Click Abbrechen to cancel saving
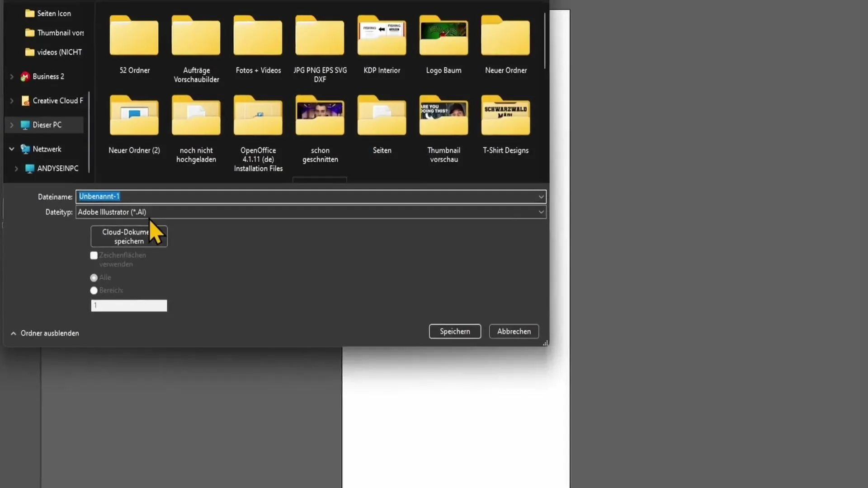Screen dimensions: 868x488 click(514, 331)
